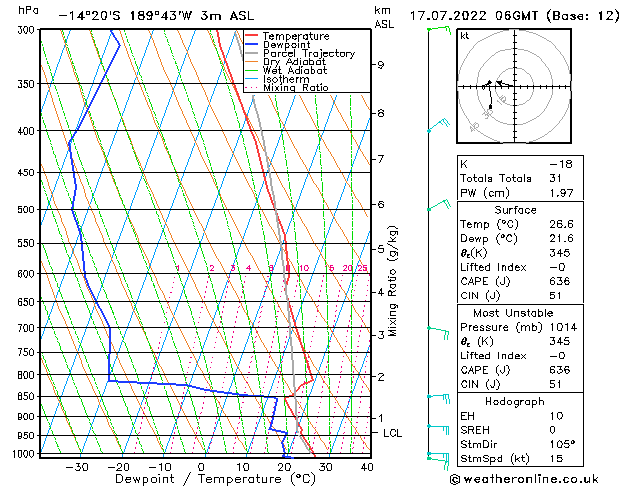Viewport: 629px width, 486px height.
Task: Click the 'weatheronline.co.uk' copyright text
Action: click(x=525, y=479)
